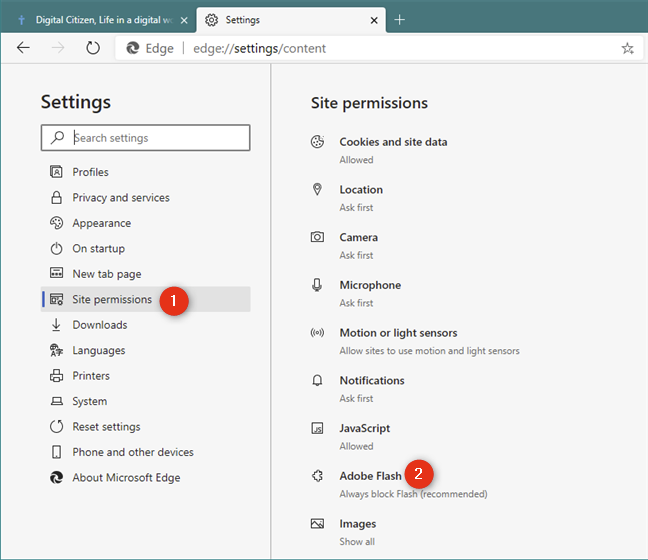Add this page to favorites star
Image resolution: width=648 pixels, height=560 pixels.
pos(627,48)
